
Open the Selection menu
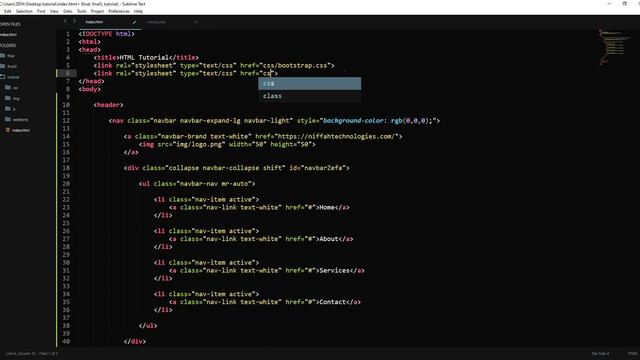pyautogui.click(x=24, y=11)
